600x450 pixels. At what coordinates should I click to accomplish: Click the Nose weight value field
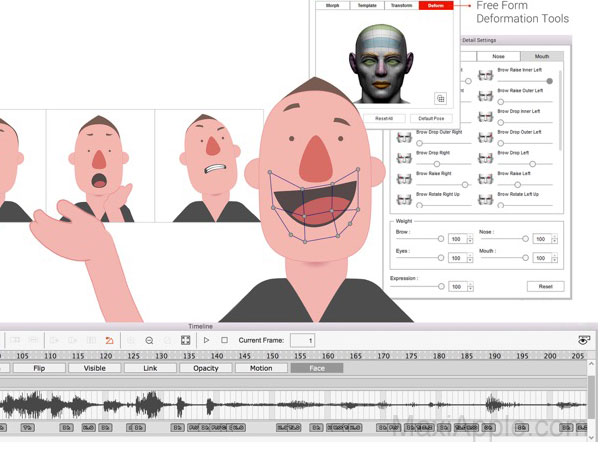(542, 239)
